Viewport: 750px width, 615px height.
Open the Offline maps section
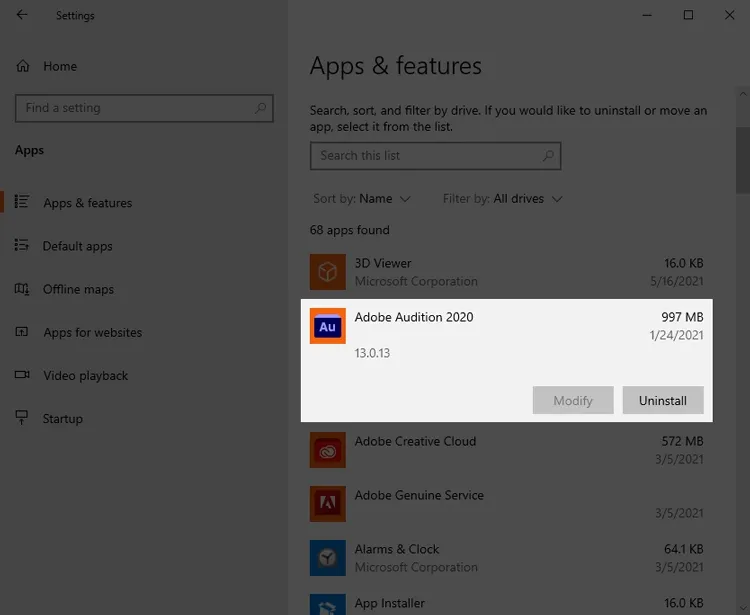78,289
